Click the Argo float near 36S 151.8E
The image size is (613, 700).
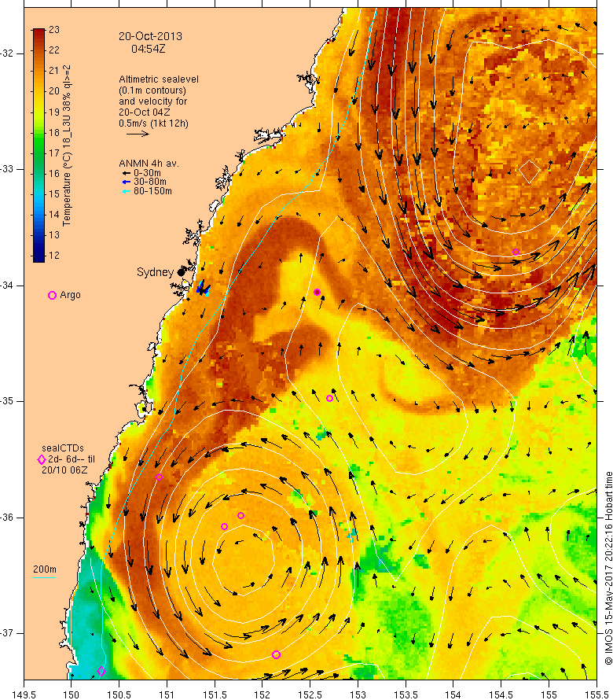[240, 516]
